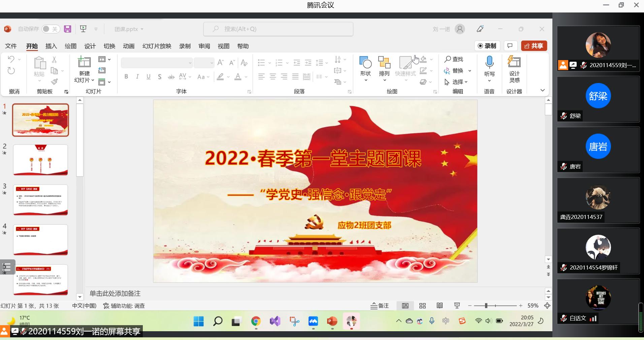Click language 中文(中国) in status bar
The width and height of the screenshot is (644, 340).
click(84, 306)
